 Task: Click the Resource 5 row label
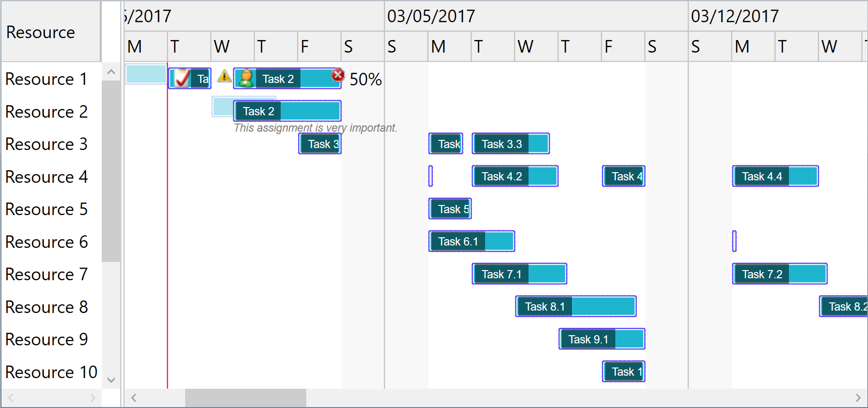46,209
